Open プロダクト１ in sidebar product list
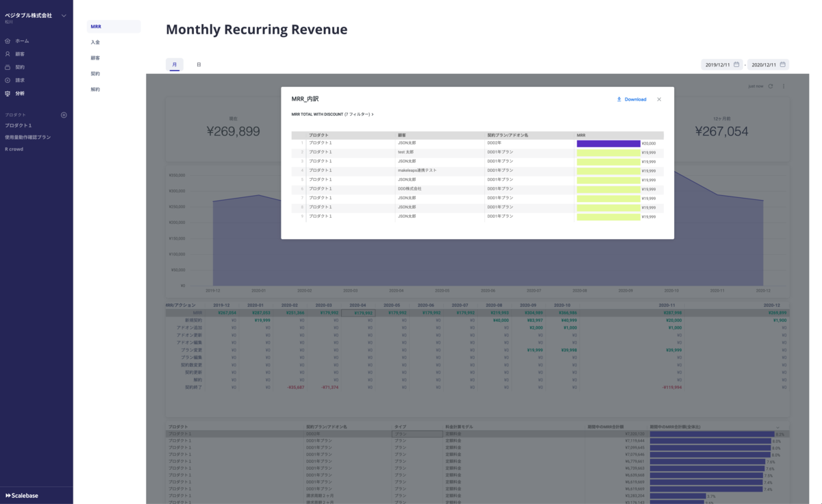Viewport: 822px width, 504px height. pos(18,126)
